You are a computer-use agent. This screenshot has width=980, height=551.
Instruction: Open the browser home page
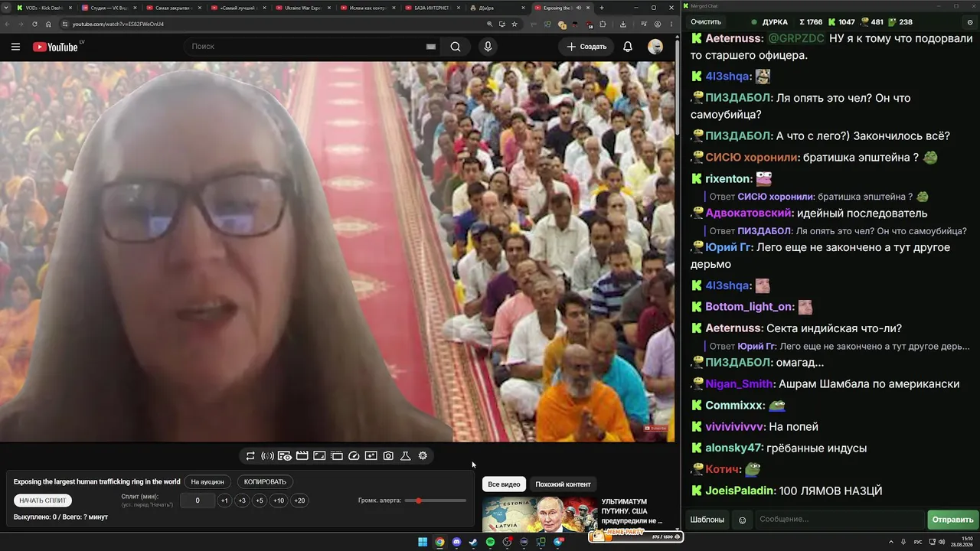click(48, 24)
